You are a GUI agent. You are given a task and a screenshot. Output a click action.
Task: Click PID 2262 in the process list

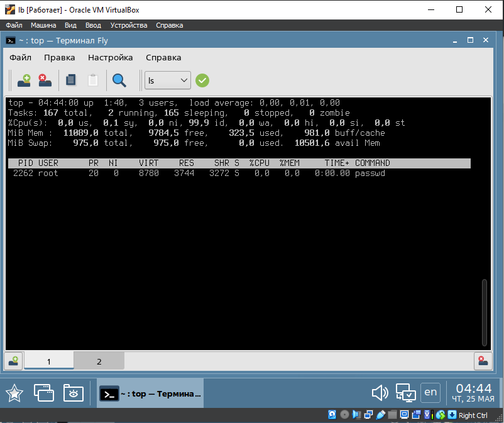23,173
